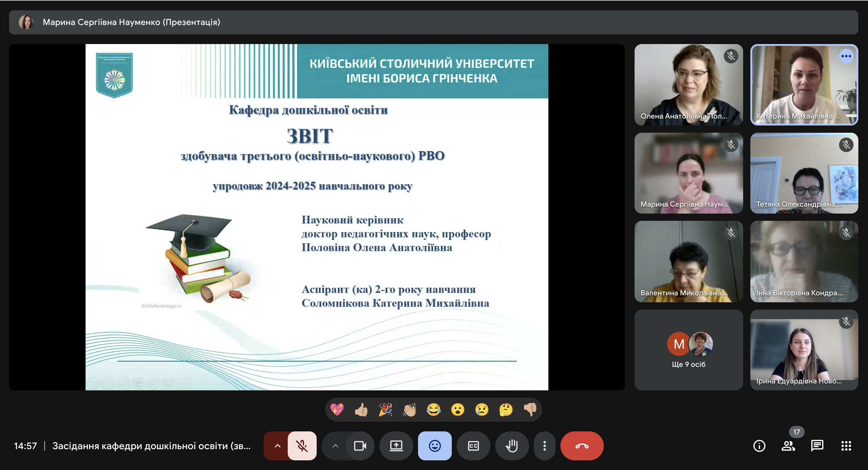This screenshot has height=470, width=868.
Task: Open the activities grid icon
Action: 846,446
